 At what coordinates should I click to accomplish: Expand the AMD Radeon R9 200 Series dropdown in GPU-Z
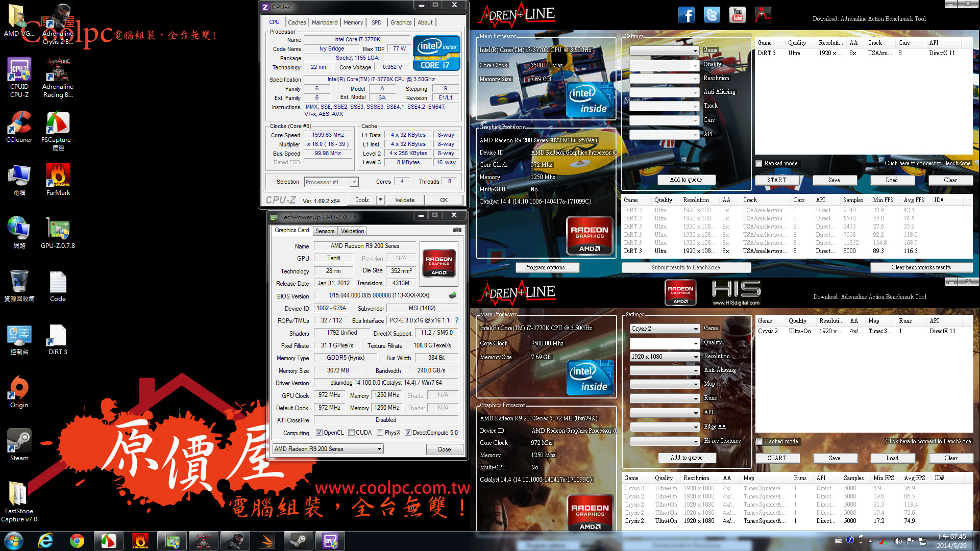(379, 449)
